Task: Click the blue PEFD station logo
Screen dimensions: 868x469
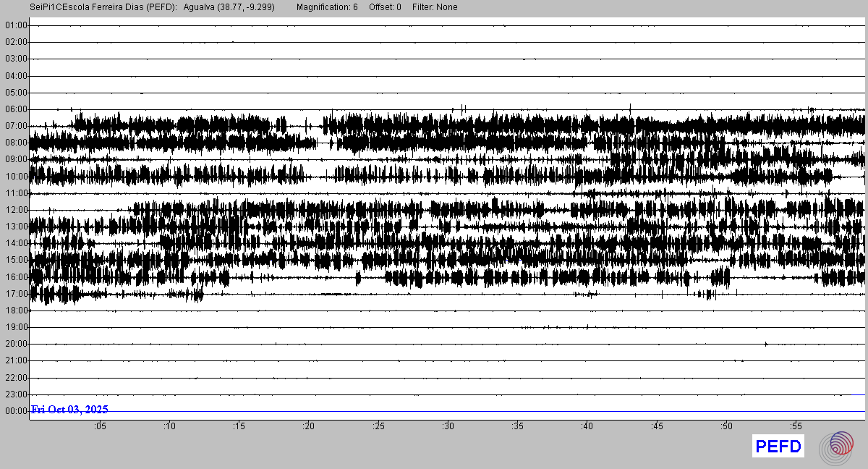Action: point(778,447)
